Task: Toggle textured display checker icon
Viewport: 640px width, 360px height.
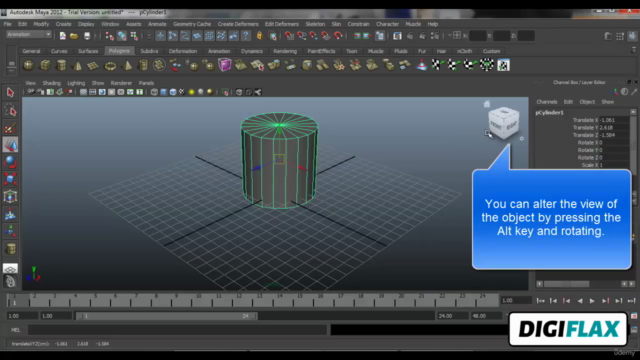Action: click(182, 92)
